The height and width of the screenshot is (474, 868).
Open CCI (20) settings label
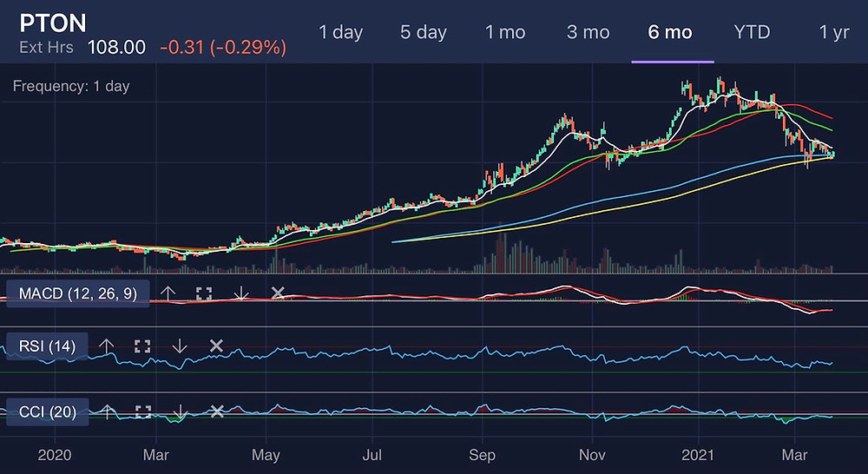tap(48, 412)
